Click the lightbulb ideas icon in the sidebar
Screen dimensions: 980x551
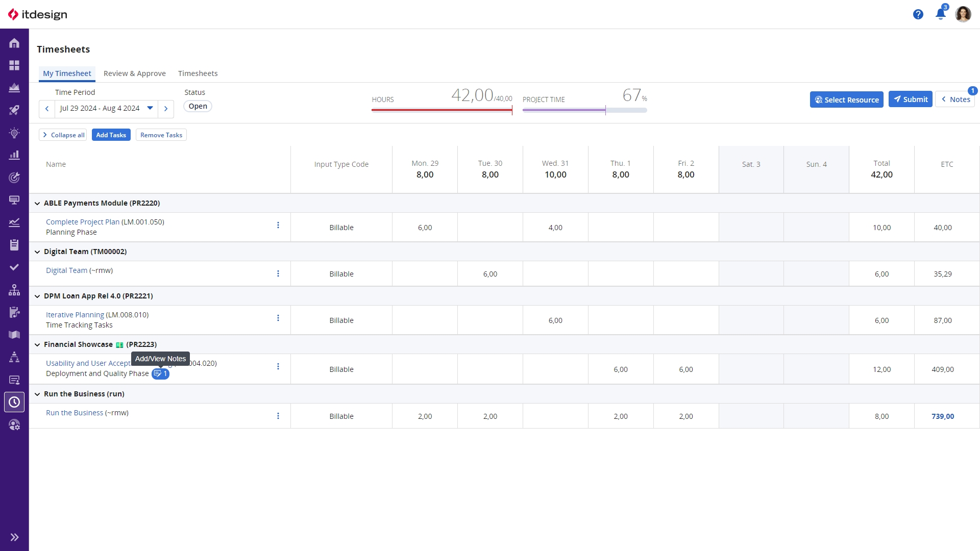click(14, 133)
